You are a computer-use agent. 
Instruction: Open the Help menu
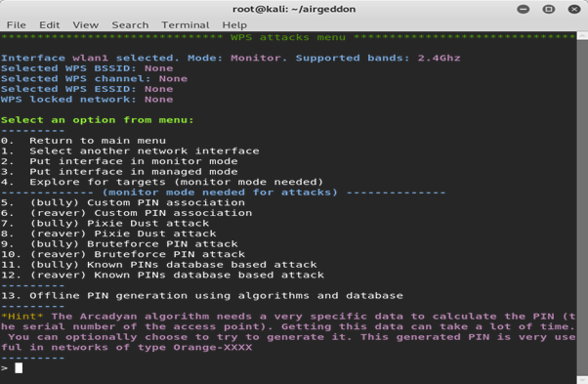point(234,25)
